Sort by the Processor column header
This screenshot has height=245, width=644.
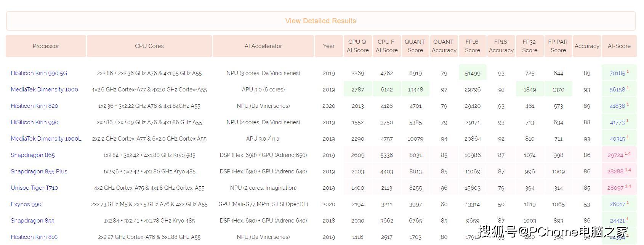point(46,46)
